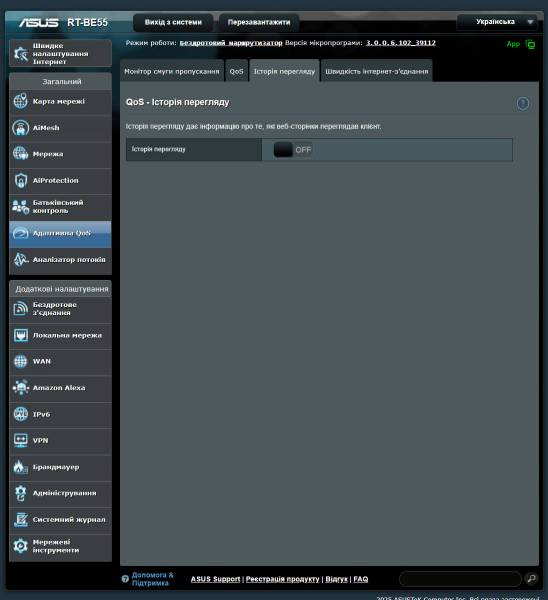The width and height of the screenshot is (548, 600).
Task: Click the search magnifier icon at bottom
Action: (532, 579)
